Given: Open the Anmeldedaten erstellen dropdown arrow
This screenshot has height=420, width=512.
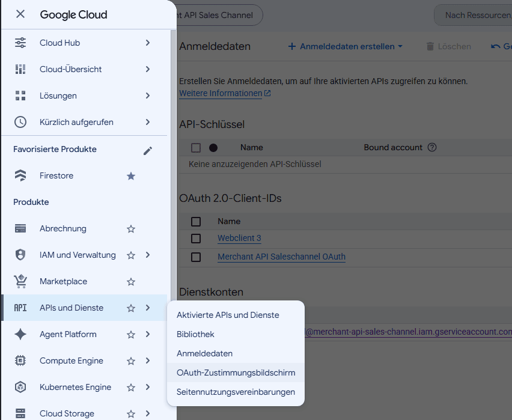Looking at the screenshot, I should pyautogui.click(x=400, y=46).
